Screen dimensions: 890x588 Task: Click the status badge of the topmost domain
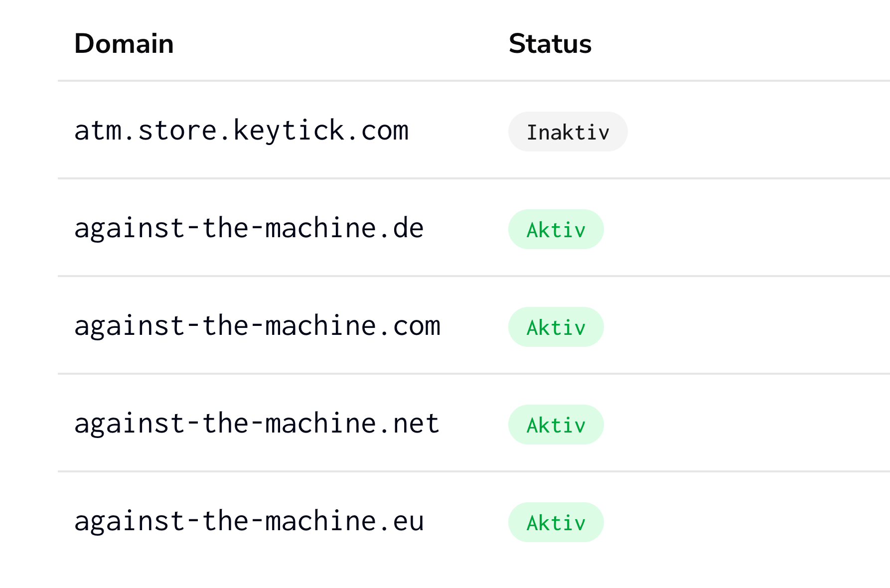tap(568, 132)
